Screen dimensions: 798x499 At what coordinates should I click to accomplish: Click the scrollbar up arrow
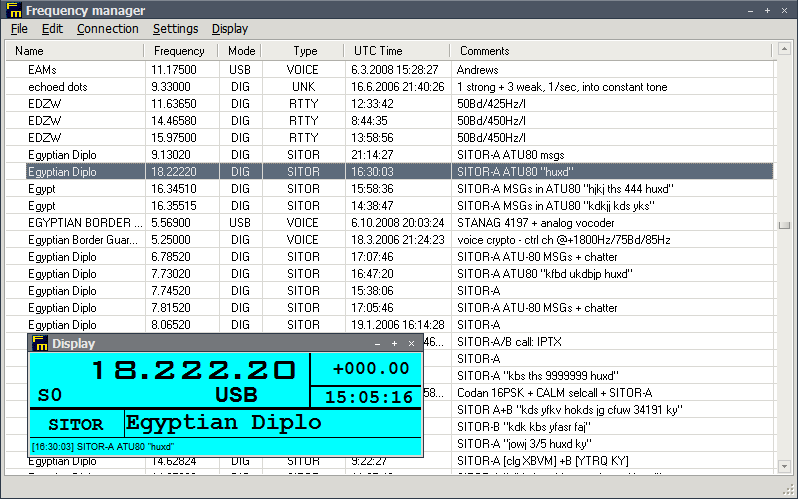[784, 50]
